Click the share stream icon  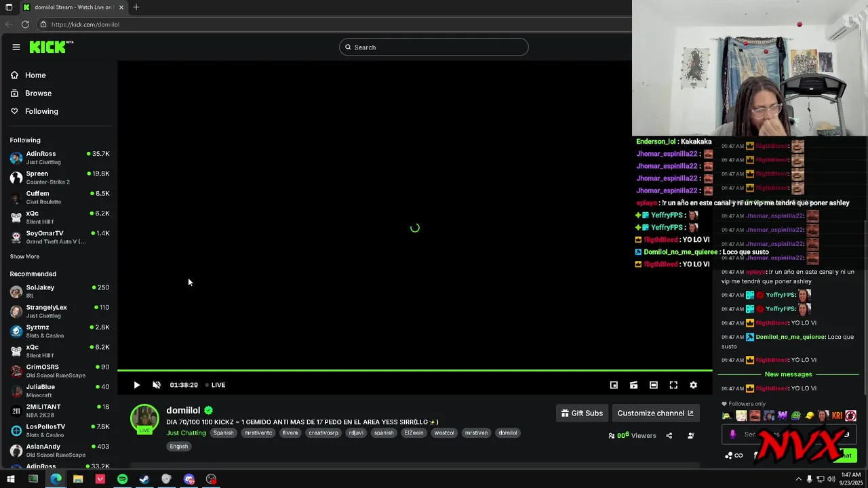click(669, 436)
